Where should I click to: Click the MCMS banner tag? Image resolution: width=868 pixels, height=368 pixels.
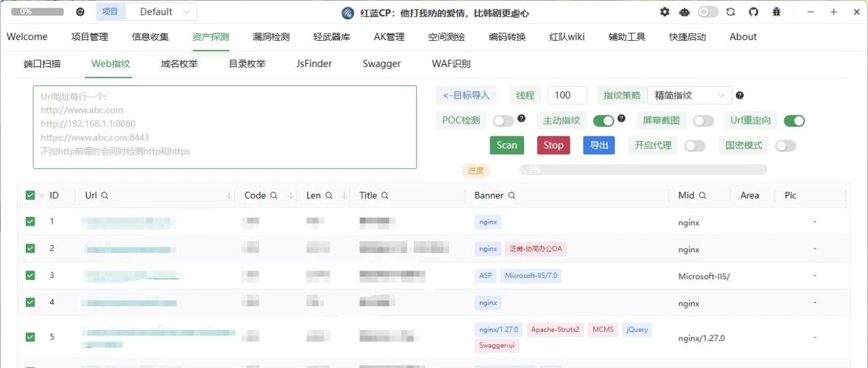[x=603, y=329]
